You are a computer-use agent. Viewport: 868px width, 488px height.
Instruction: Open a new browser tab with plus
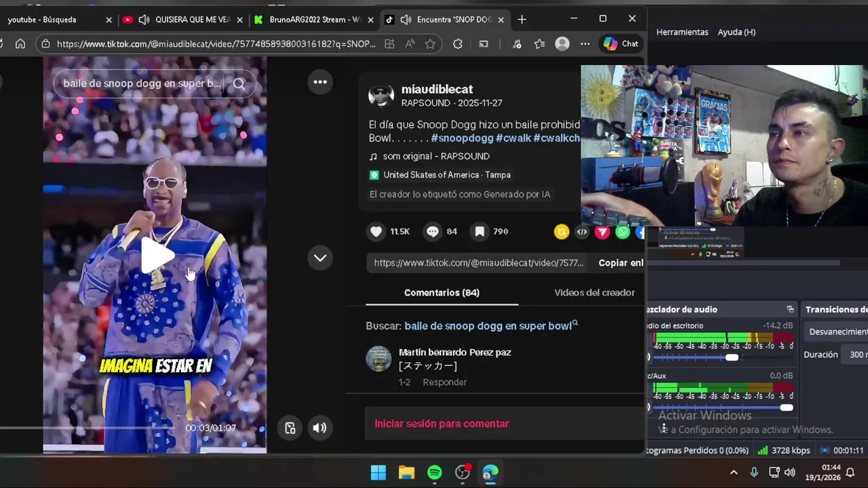click(521, 20)
